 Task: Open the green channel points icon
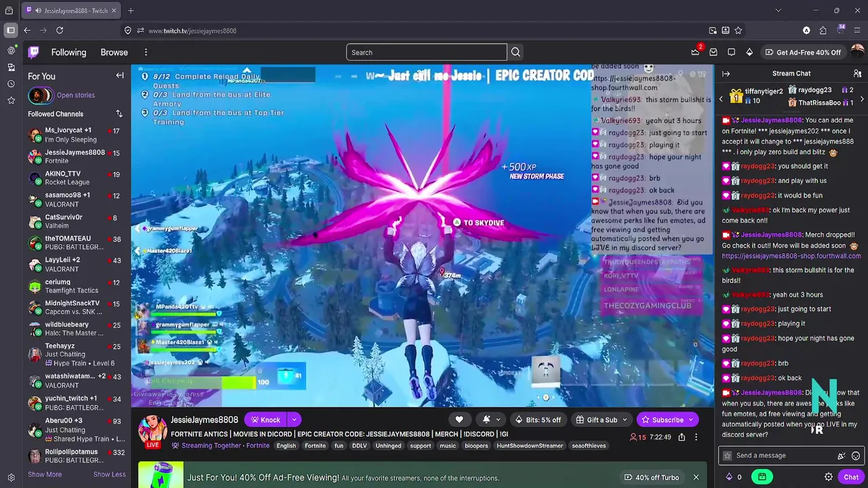pos(762,477)
